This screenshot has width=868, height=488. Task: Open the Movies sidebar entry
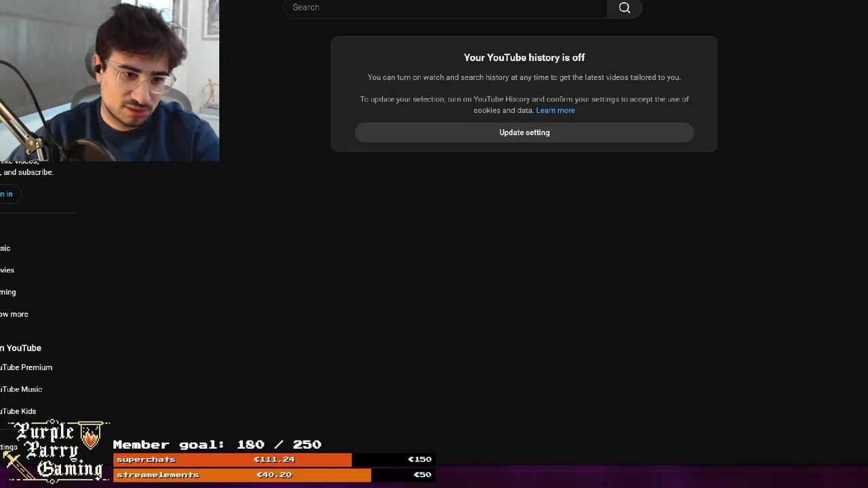(7, 270)
